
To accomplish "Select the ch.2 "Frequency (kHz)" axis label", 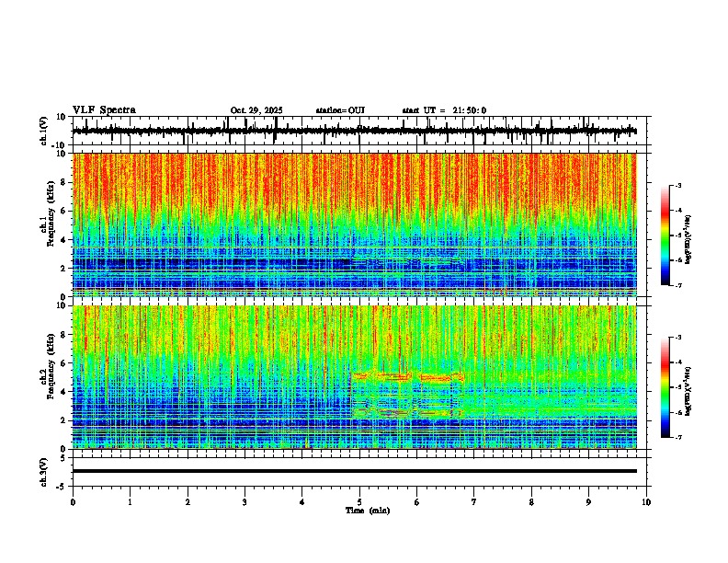I will 50,366.
